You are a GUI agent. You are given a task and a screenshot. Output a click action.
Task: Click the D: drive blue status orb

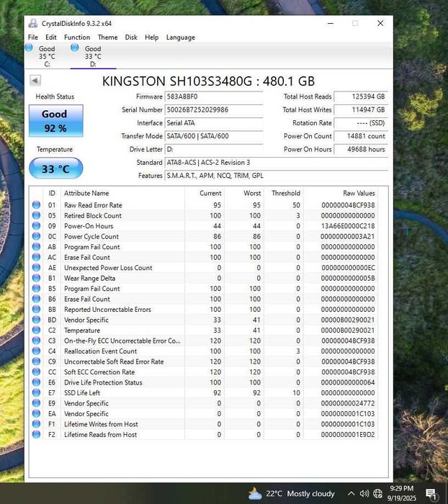point(75,48)
